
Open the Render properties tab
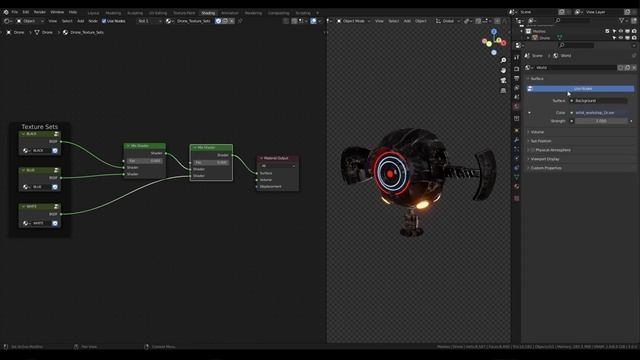[517, 69]
